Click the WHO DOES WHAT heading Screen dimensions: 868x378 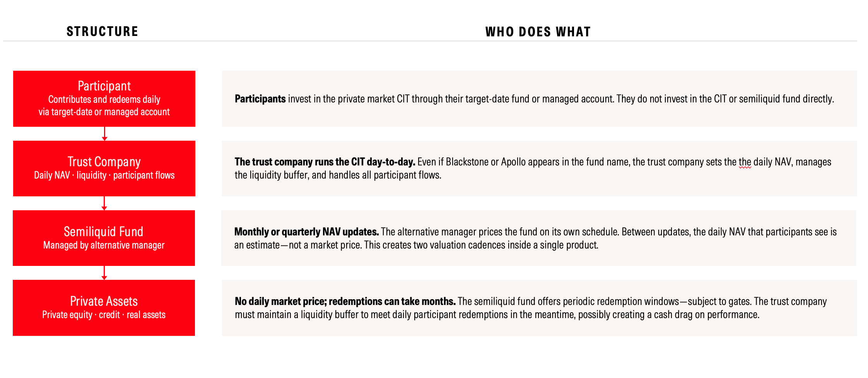click(538, 32)
